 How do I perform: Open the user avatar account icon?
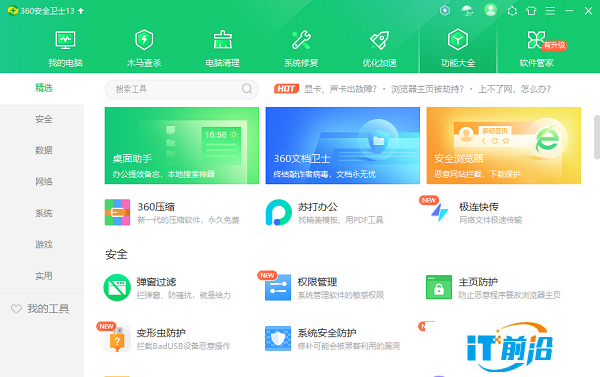coord(490,10)
